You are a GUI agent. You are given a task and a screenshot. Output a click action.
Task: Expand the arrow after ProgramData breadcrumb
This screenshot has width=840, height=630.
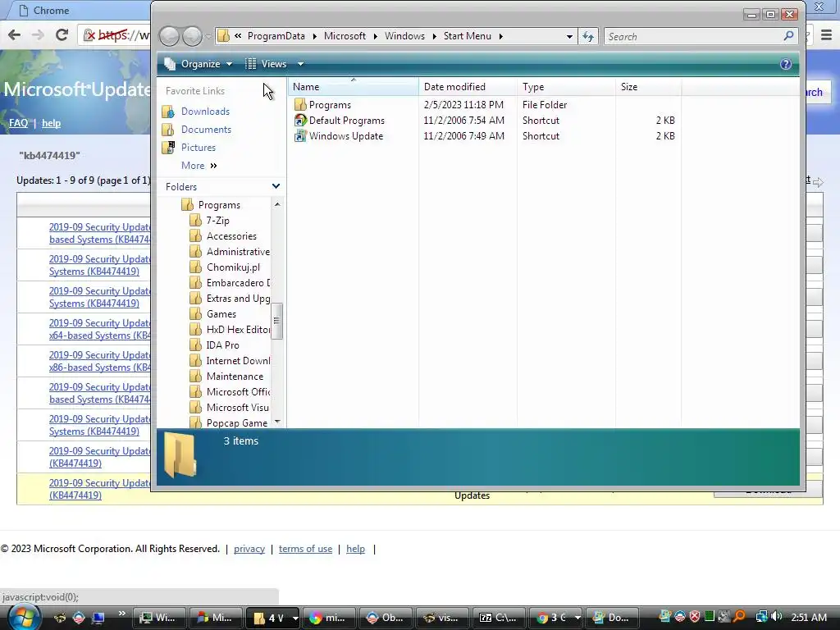point(314,36)
